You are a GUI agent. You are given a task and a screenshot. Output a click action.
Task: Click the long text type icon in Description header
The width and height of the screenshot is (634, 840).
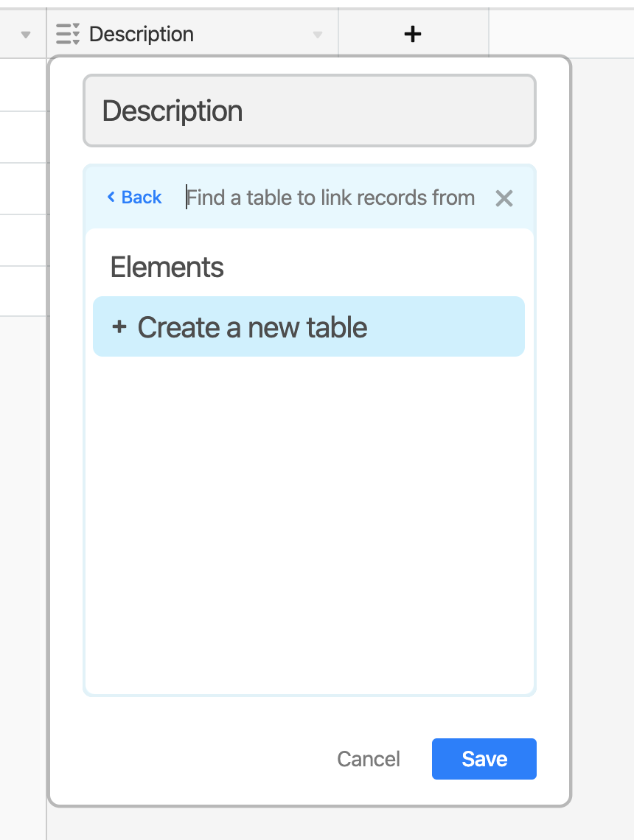point(68,34)
